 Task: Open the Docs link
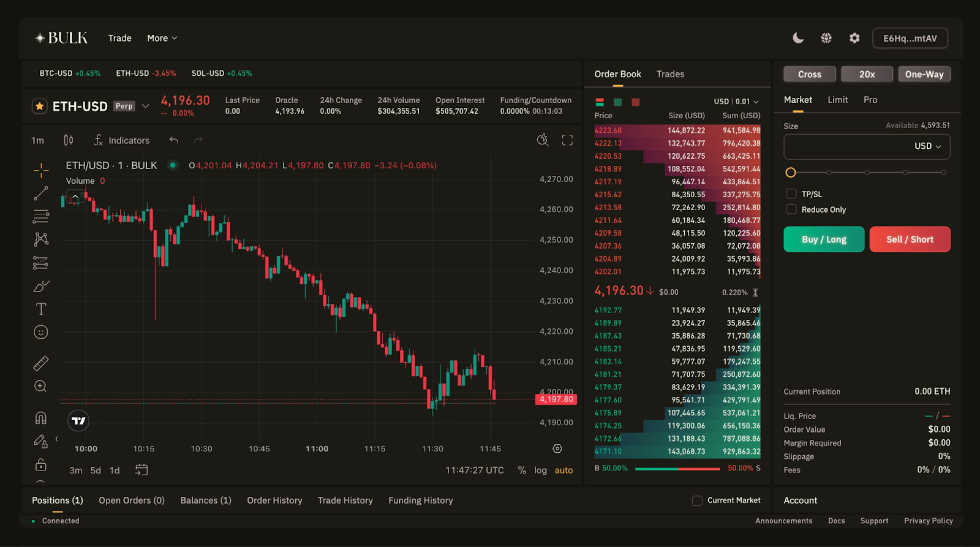coord(836,521)
